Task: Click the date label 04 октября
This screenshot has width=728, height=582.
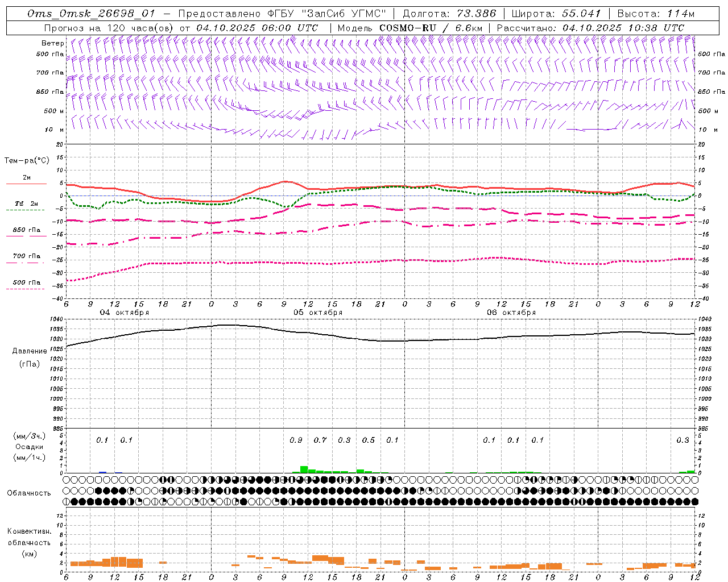Action: coord(125,313)
